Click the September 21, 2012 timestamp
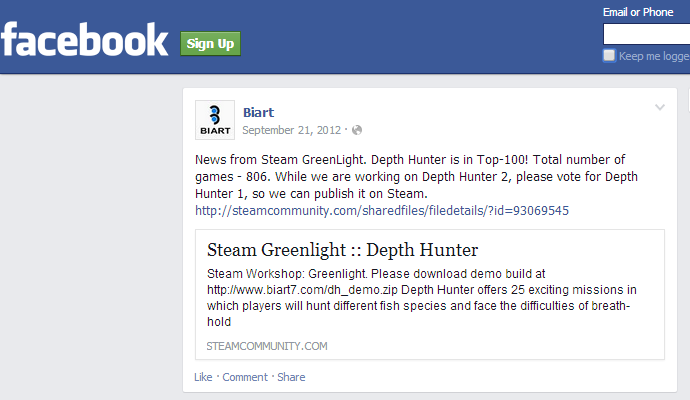Screen dimensions: 690x400 pyautogui.click(x=291, y=130)
